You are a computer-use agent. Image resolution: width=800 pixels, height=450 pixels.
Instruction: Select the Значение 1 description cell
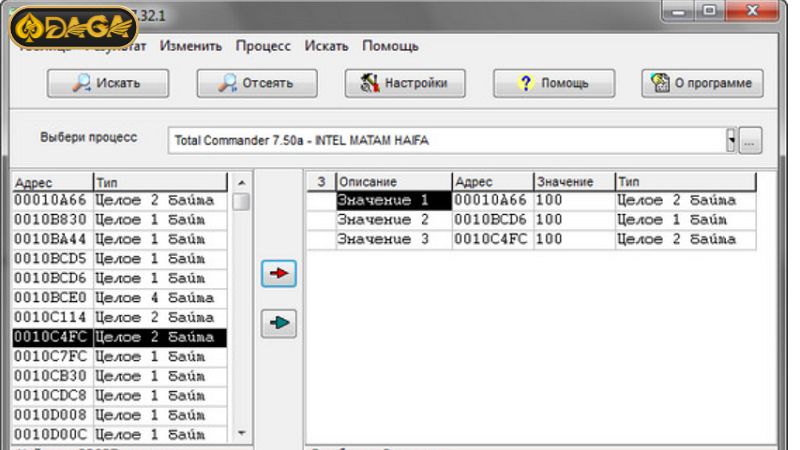pyautogui.click(x=394, y=201)
